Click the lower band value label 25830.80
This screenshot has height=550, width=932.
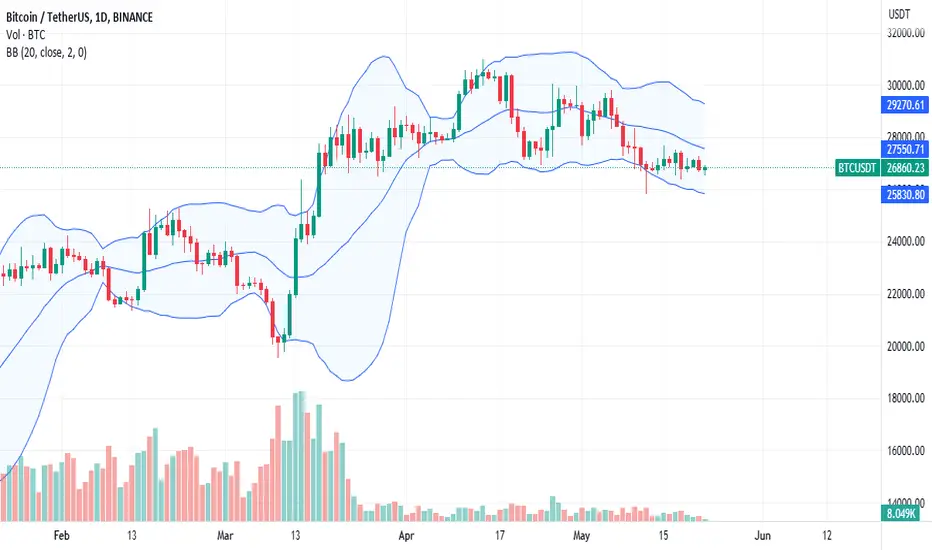coord(905,194)
